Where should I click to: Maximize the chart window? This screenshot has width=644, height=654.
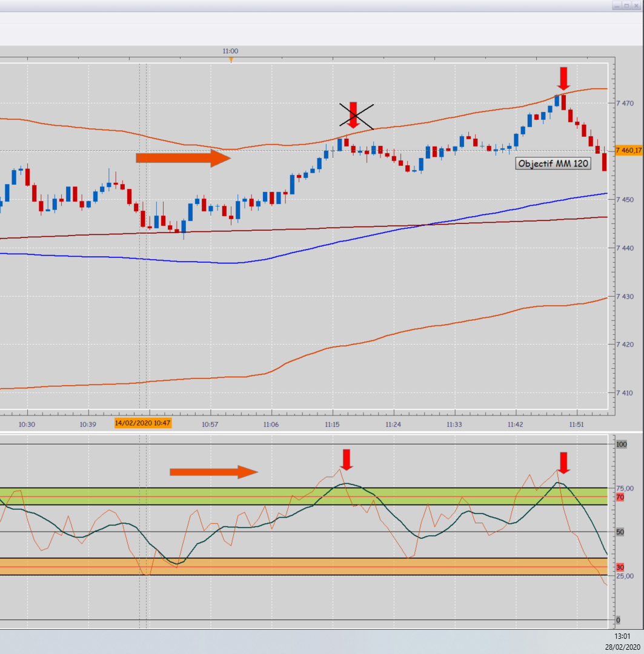627,5
